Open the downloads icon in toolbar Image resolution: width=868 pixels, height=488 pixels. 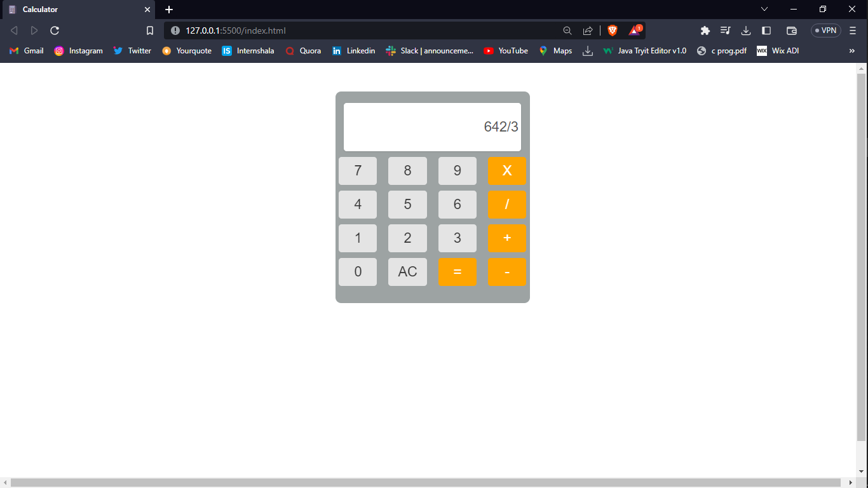coord(745,30)
